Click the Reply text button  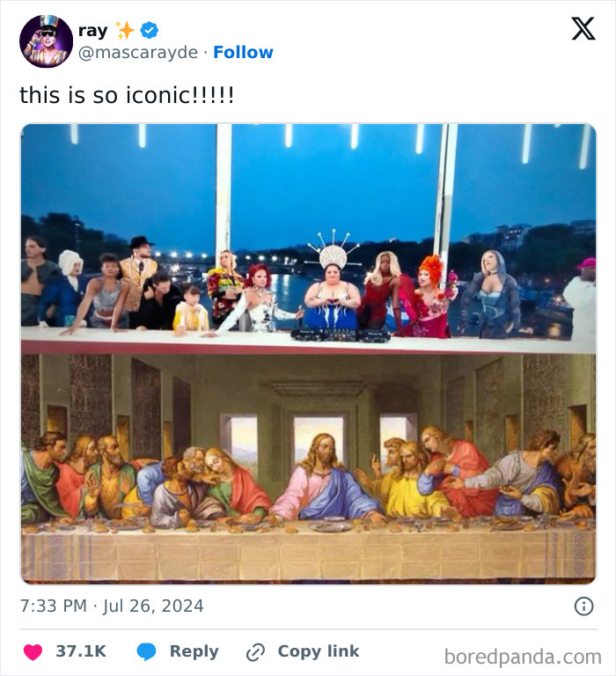point(194,651)
